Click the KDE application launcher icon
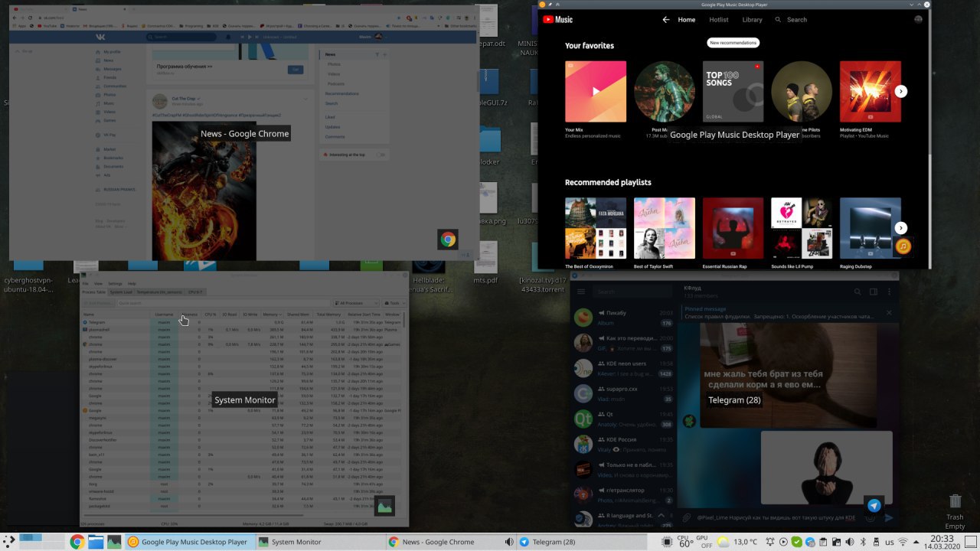The image size is (980, 551). pyautogui.click(x=9, y=542)
